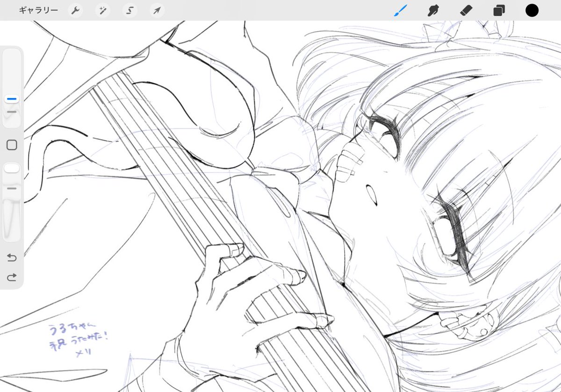Select the Smudge finger tool
561x392 pixels.
[x=433, y=10]
